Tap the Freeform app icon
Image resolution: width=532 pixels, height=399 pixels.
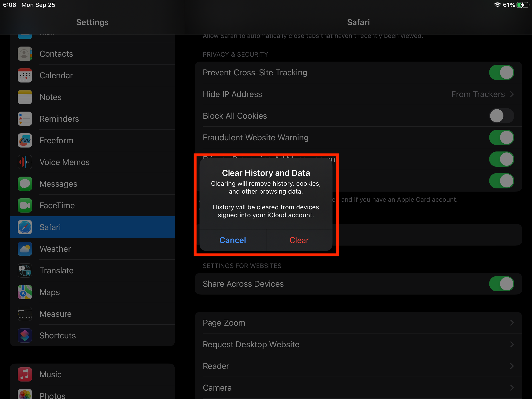coord(25,140)
